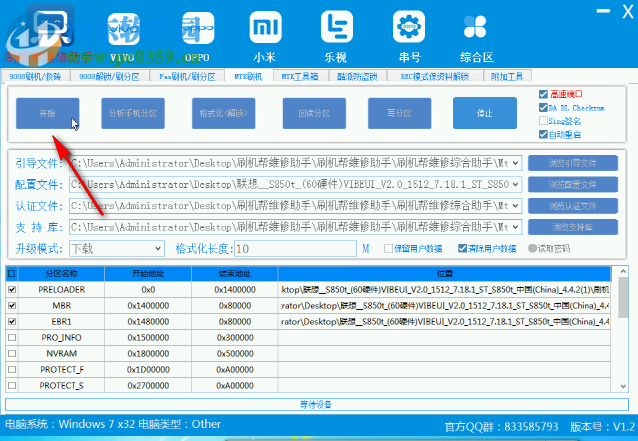
Task: Switch to the 9008解锁/刷分区 tab
Action: click(x=109, y=76)
